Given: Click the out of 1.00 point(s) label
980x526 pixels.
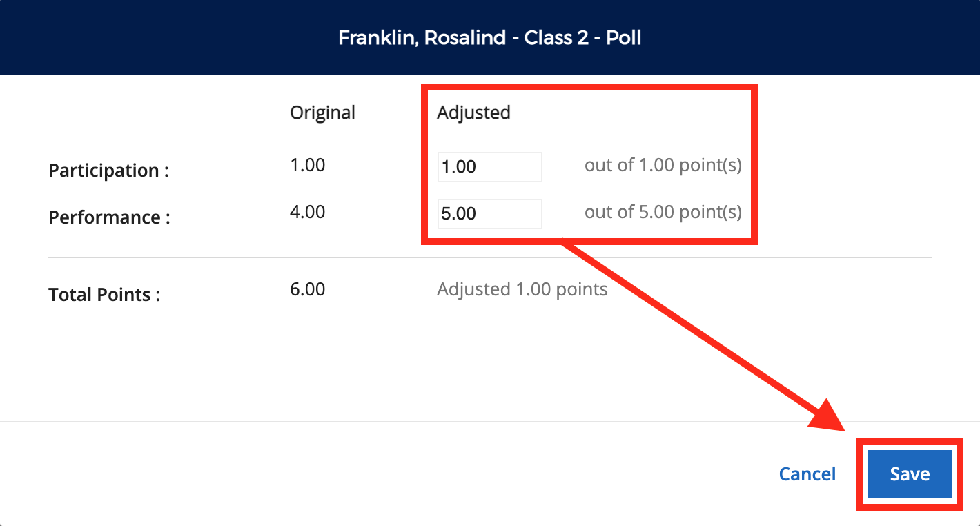Looking at the screenshot, I should pyautogui.click(x=662, y=165).
